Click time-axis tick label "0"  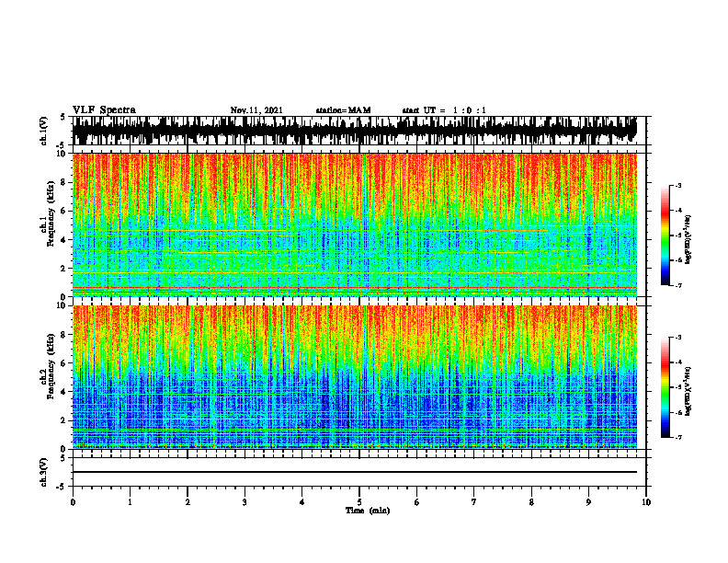click(x=73, y=502)
